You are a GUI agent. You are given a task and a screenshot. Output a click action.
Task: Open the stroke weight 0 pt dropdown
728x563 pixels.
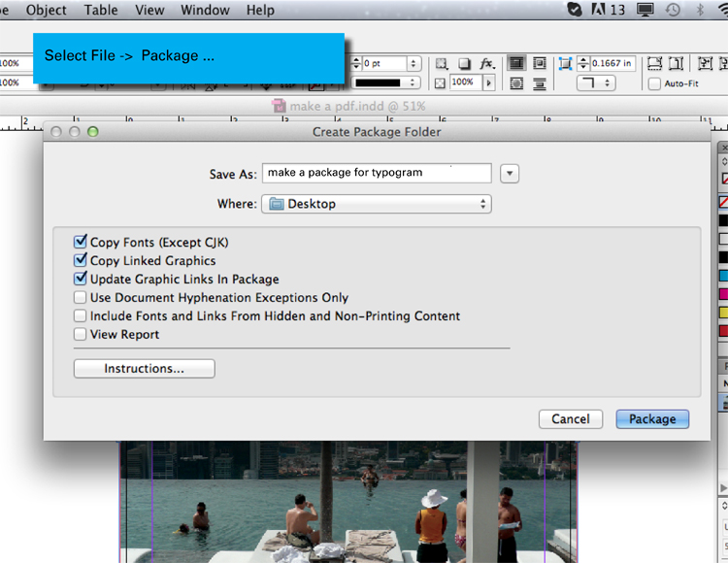pos(414,64)
